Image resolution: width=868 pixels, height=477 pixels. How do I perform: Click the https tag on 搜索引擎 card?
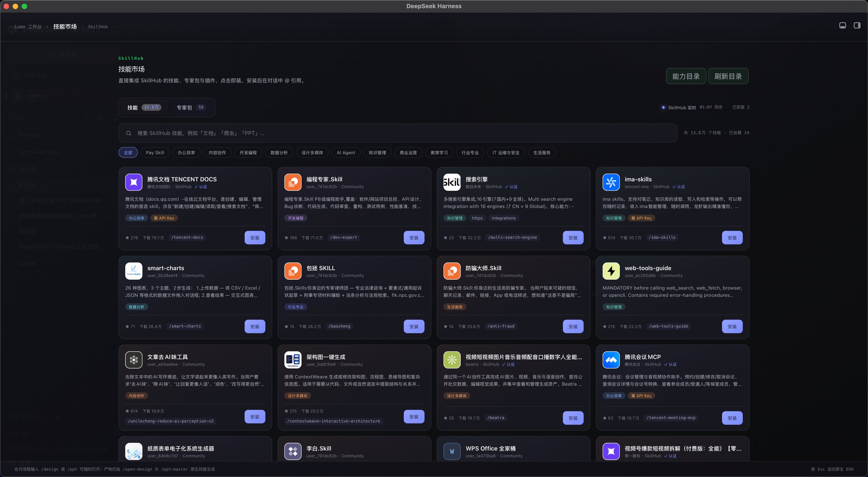pos(477,218)
